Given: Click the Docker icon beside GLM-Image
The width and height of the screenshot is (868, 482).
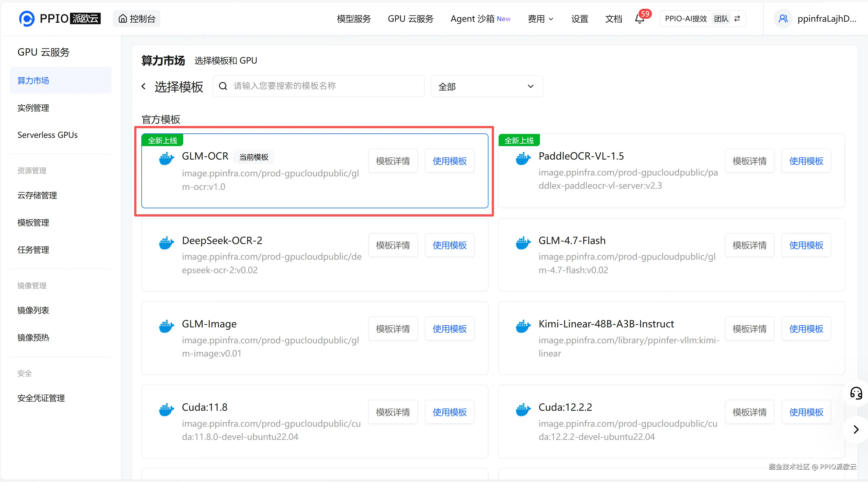Looking at the screenshot, I should [x=166, y=326].
